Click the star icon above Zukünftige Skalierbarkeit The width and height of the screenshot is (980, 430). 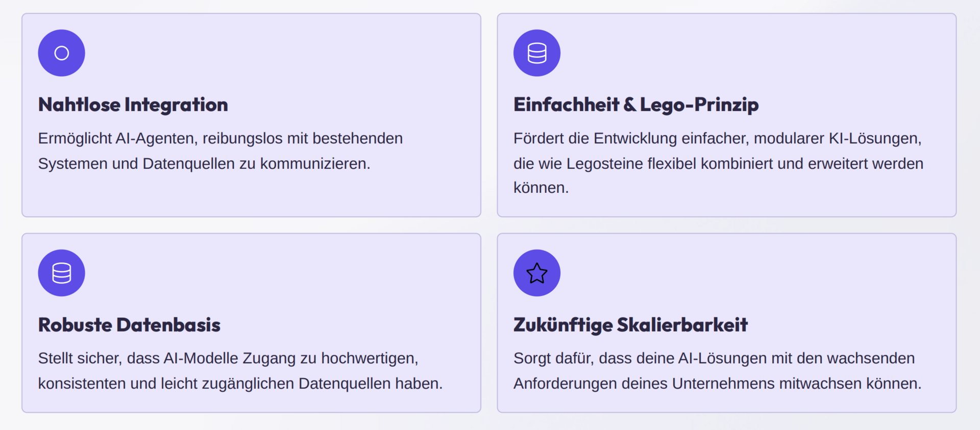[x=537, y=273]
